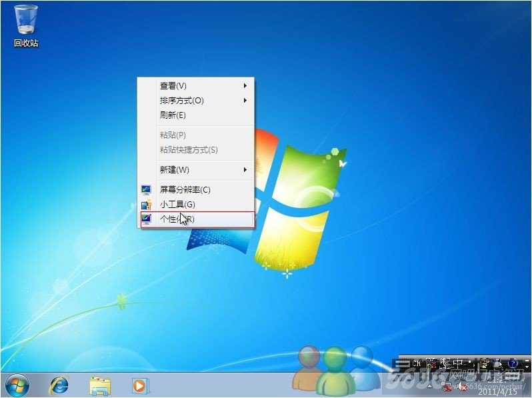Expand the 新建(W) submenu arrow
The image size is (532, 398).
click(245, 169)
